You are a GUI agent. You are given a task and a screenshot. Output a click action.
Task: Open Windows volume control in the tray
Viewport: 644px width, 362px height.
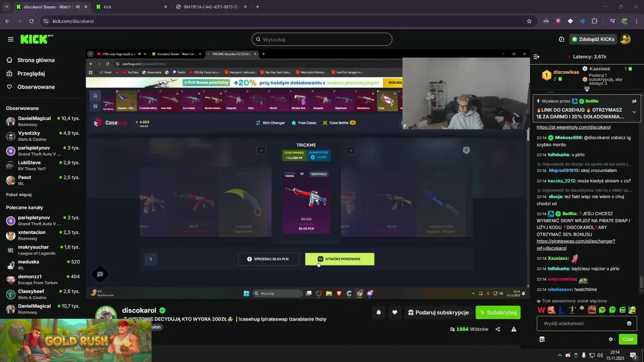(x=600, y=355)
